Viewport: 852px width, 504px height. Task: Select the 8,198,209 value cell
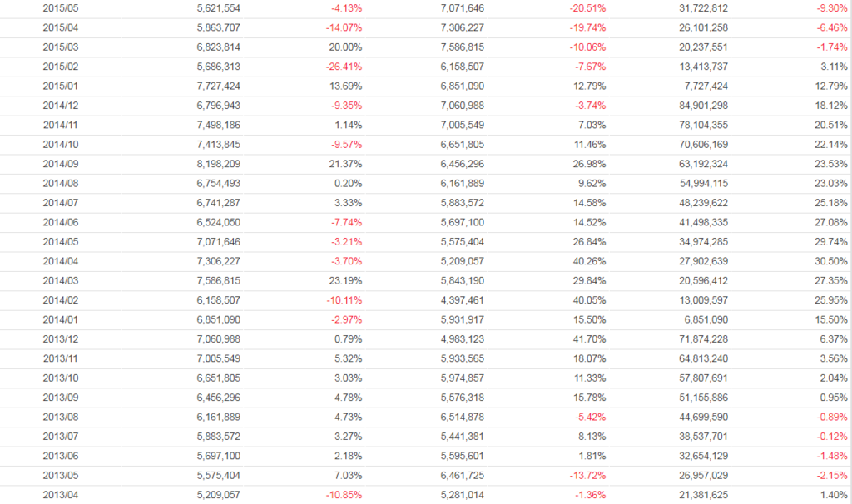(219, 164)
